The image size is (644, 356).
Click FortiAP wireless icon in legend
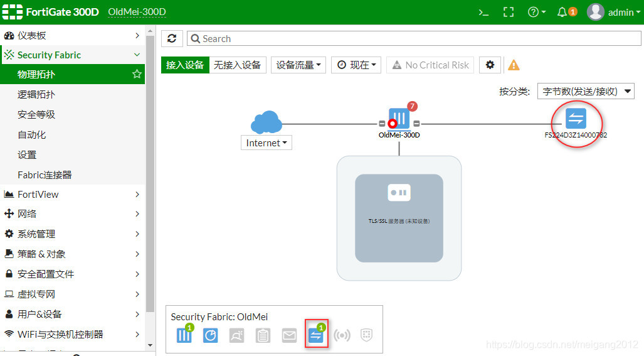point(342,335)
